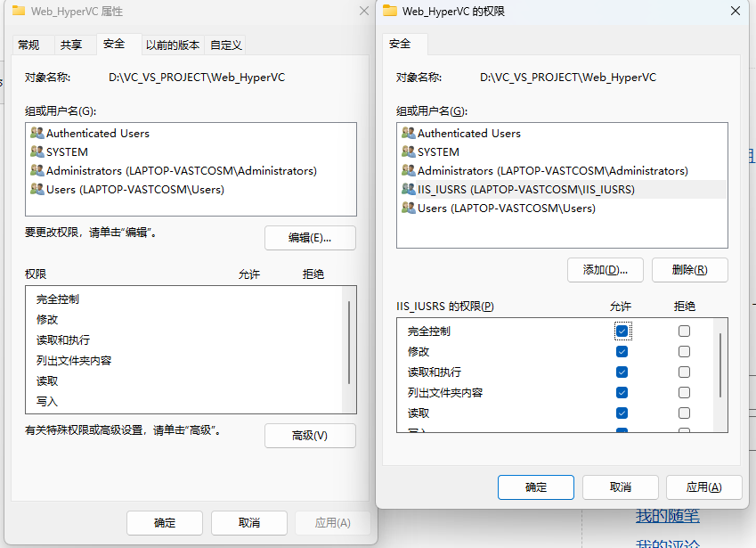The width and height of the screenshot is (756, 548).
Task: Open the 以前的版本 tab
Action: [x=173, y=45]
